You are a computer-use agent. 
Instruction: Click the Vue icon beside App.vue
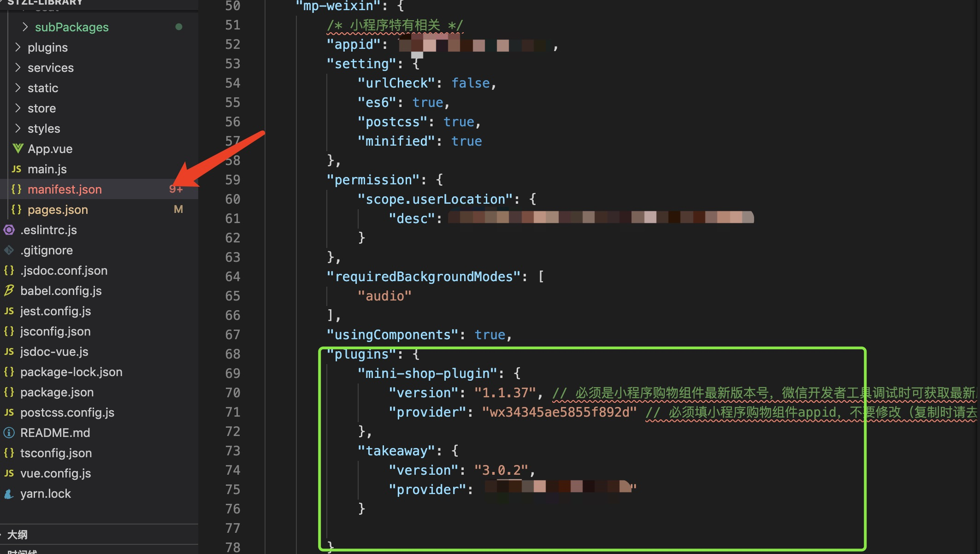(18, 148)
